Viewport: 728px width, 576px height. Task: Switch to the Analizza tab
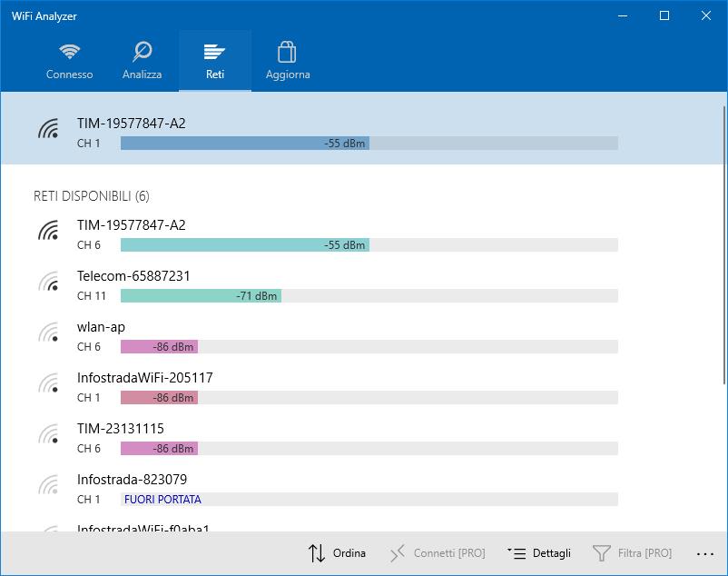coord(143,61)
